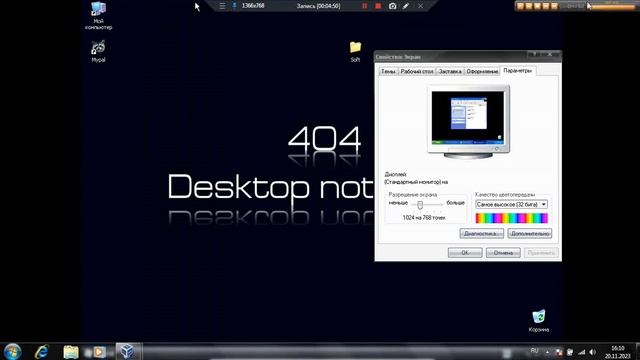Take a screenshot with the camera icon
This screenshot has height=360, width=640.
[392, 6]
